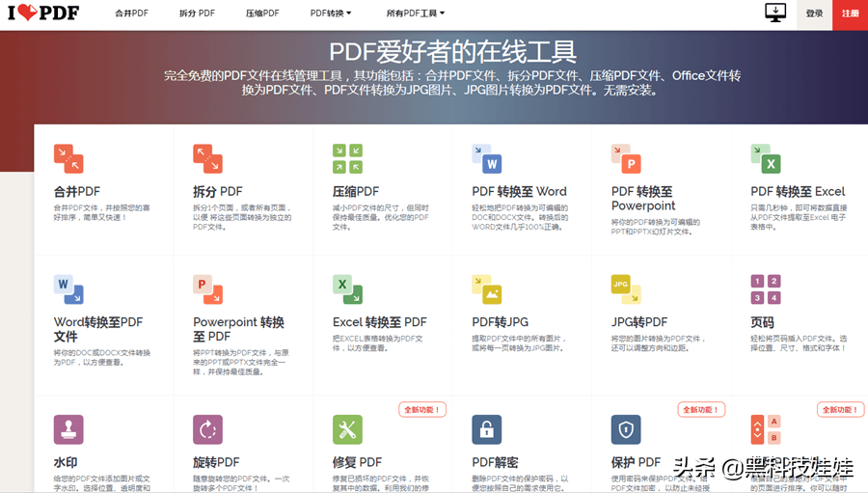868x493 pixels.
Task: Click Excel 转换至 PDF description 把EXCEL表格转换为PDF
Action: [x=378, y=342]
